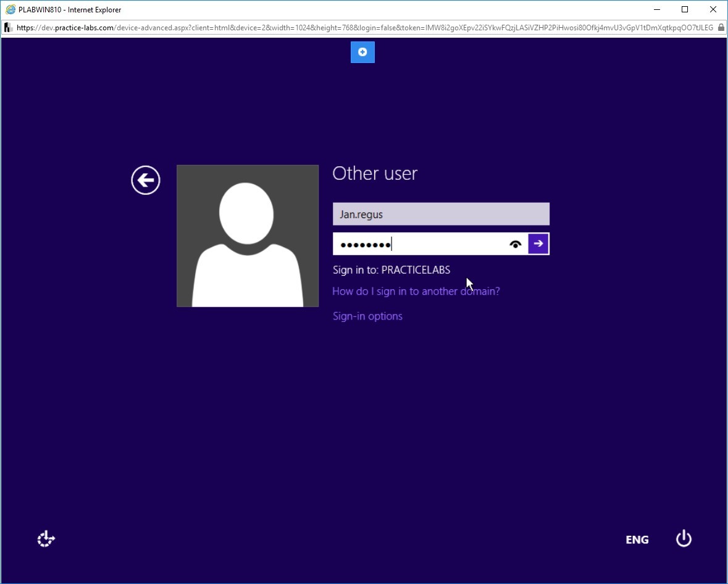Switch the ENG input language indicator
Viewport: 728px width, 584px height.
[637, 540]
